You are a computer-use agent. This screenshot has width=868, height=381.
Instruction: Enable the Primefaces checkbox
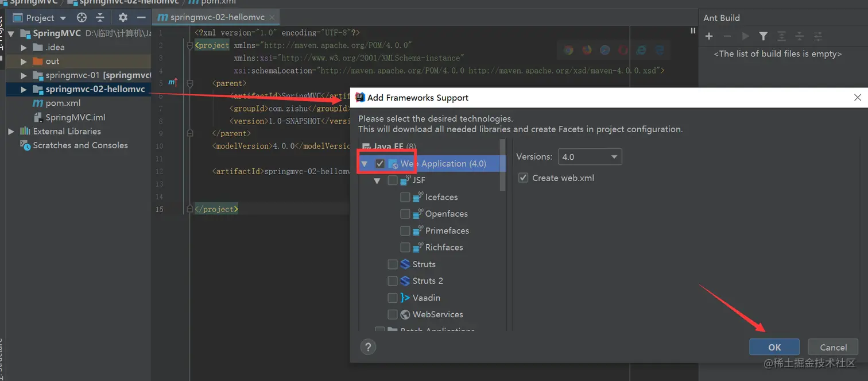coord(405,230)
